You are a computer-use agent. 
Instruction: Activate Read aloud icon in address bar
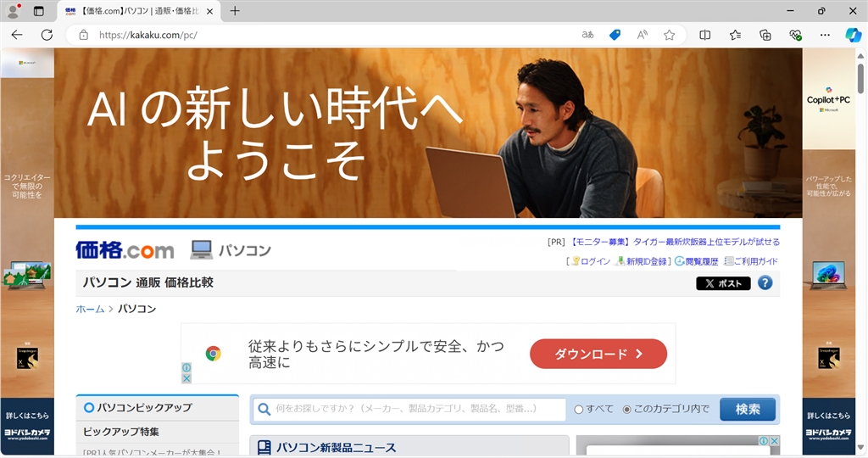point(643,35)
